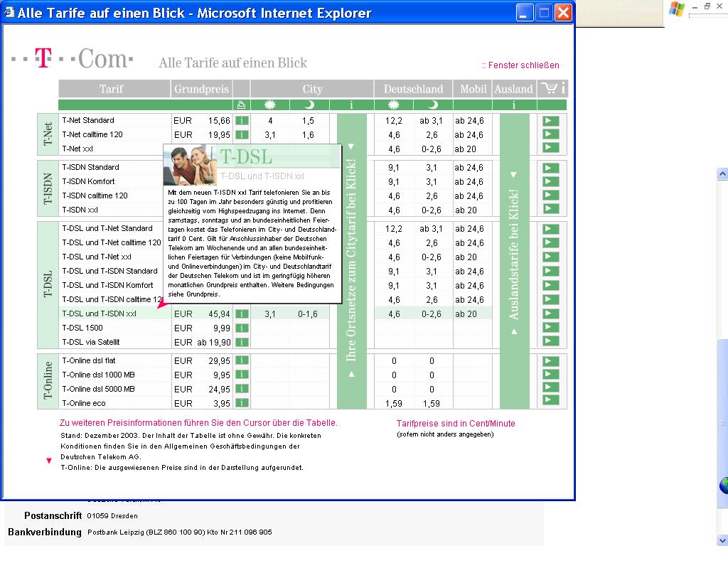Click green arrow for T-Net xxl row
Viewport: 728px width, 568px height.
click(x=551, y=148)
